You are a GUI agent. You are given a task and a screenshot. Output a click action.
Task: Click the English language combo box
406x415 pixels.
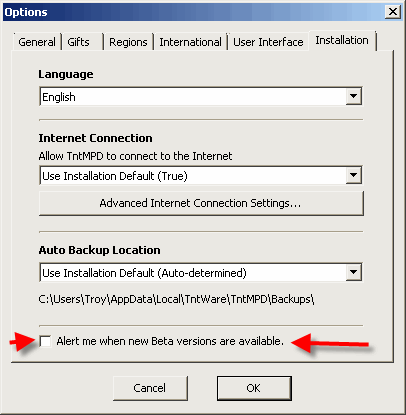pos(201,97)
